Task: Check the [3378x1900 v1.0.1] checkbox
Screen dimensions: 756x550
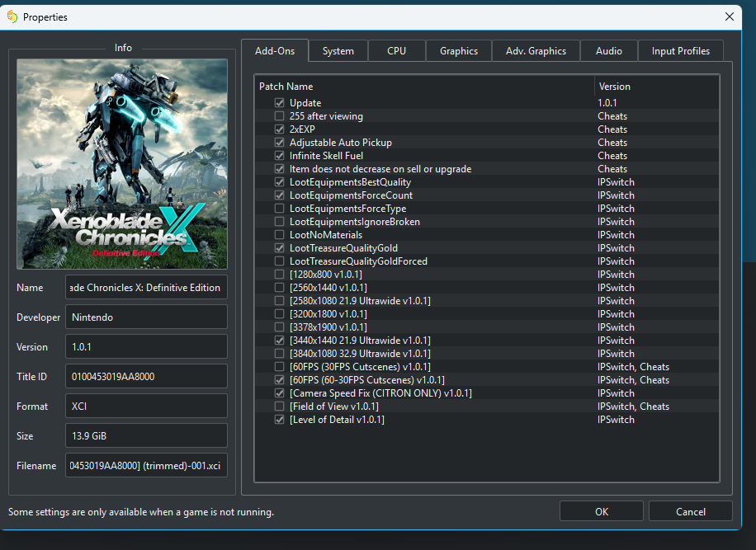Action: point(279,327)
